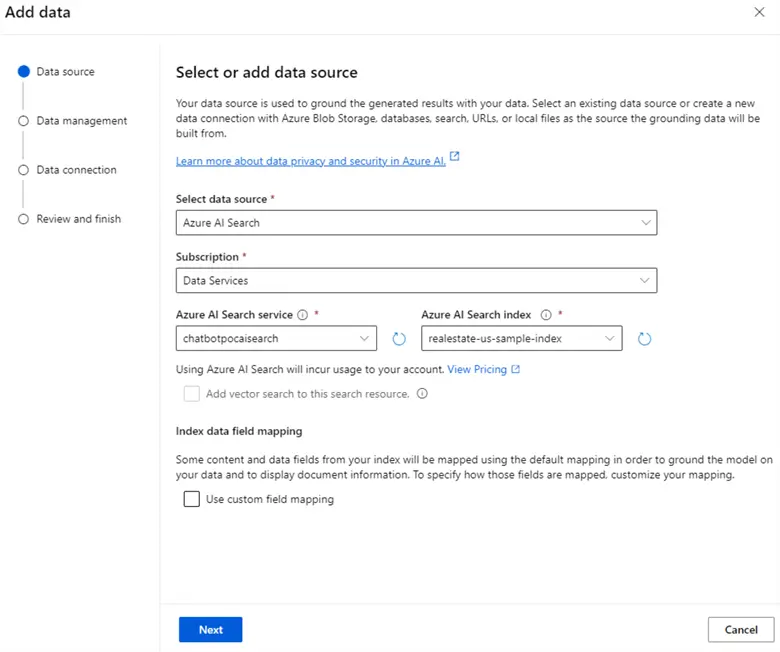
Task: Close the Add data dialog
Action: pyautogui.click(x=758, y=12)
